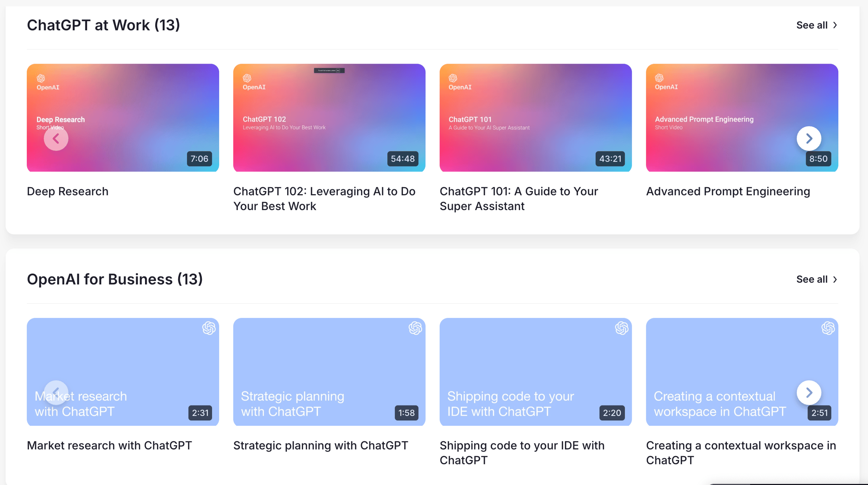Open Market research with ChatGPT thumbnail
Screen dimensions: 868x485
pos(123,372)
